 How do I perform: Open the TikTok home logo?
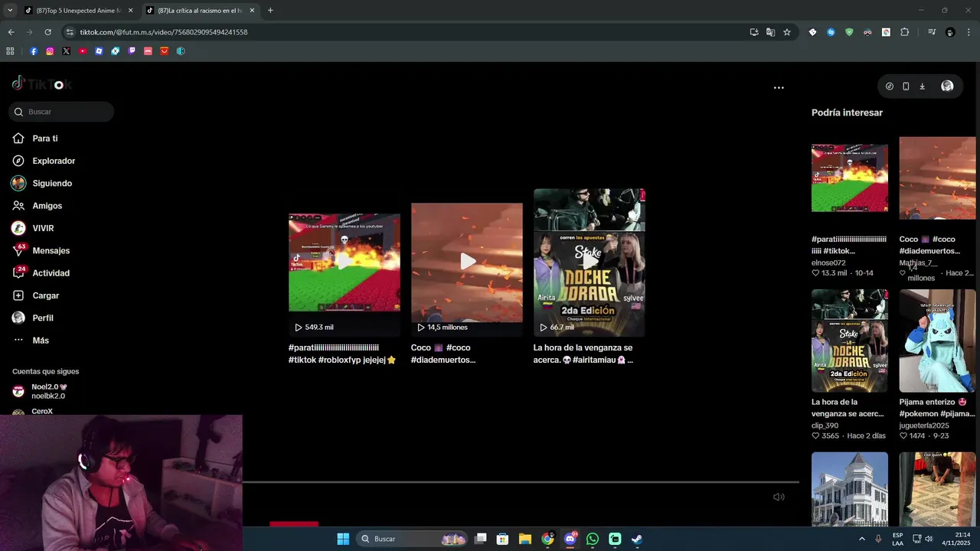[42, 84]
